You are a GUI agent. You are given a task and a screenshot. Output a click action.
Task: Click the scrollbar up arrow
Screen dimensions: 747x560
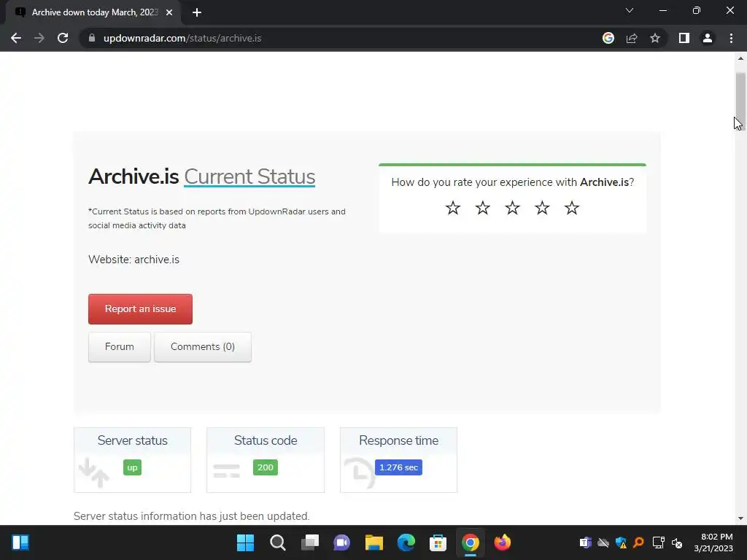(740, 58)
